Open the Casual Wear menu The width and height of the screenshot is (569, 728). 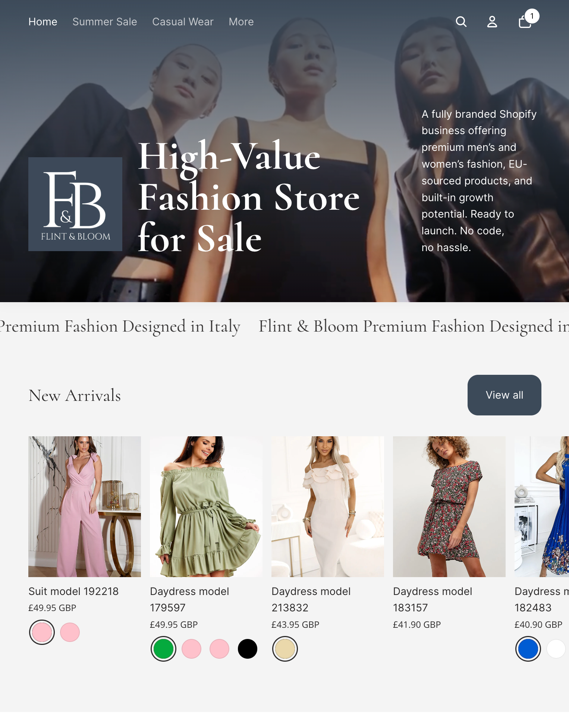point(183,22)
